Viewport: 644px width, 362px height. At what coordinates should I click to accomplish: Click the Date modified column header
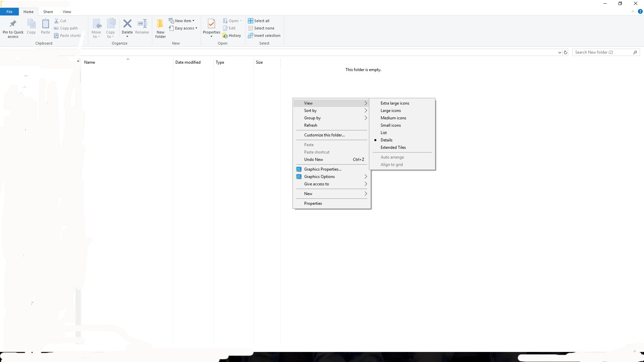(x=188, y=62)
